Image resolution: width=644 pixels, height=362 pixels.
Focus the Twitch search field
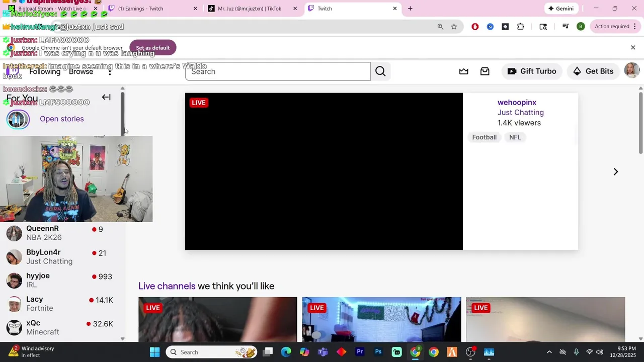click(x=278, y=71)
